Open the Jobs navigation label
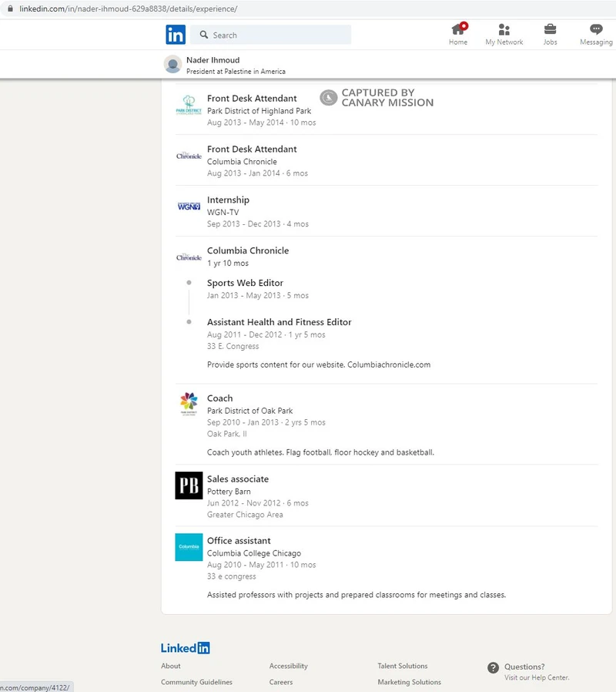 click(x=550, y=42)
